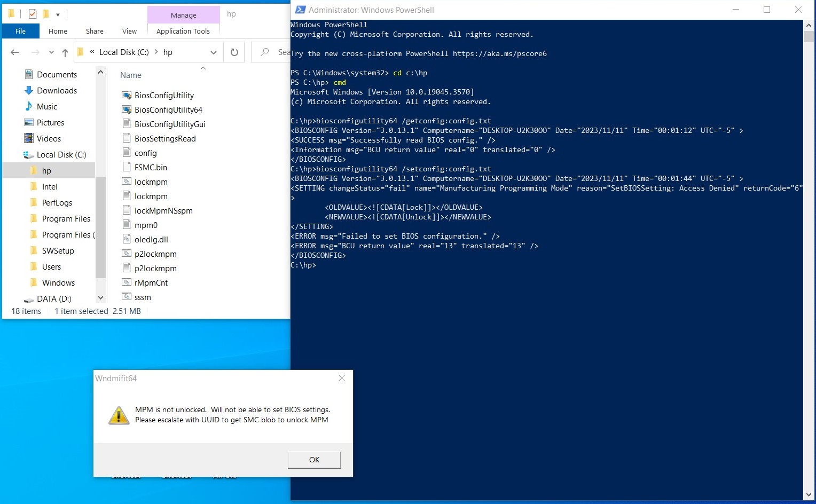Expand the breadcrumb overflow chevron in address bar
Screen dimensions: 816x504
tap(92, 52)
